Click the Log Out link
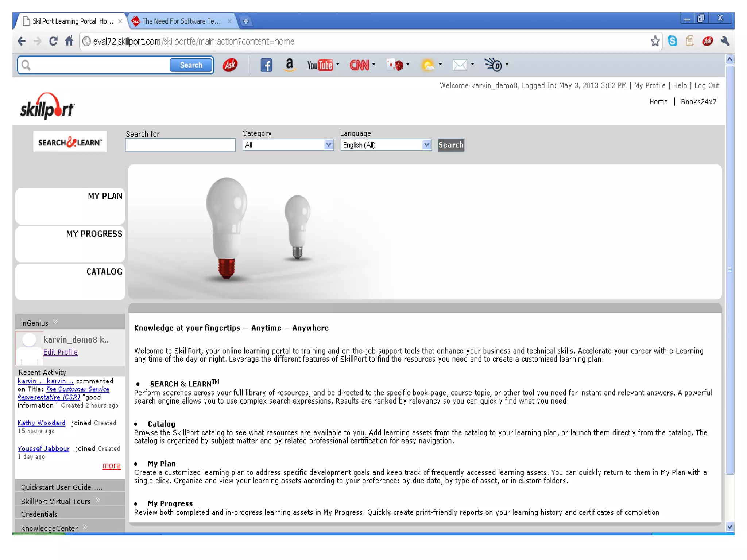This screenshot has height=560, width=747. (x=707, y=85)
